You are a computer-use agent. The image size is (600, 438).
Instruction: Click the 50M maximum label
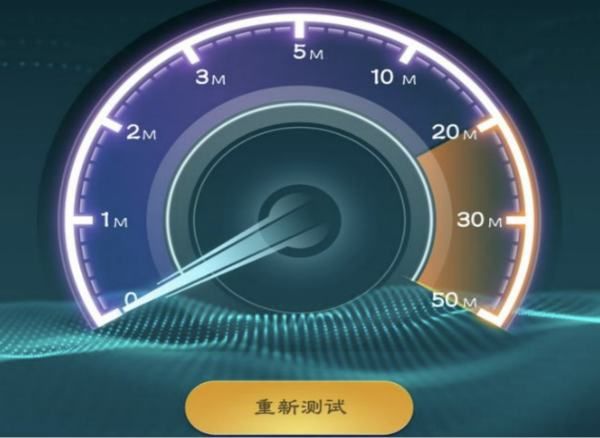pos(454,300)
